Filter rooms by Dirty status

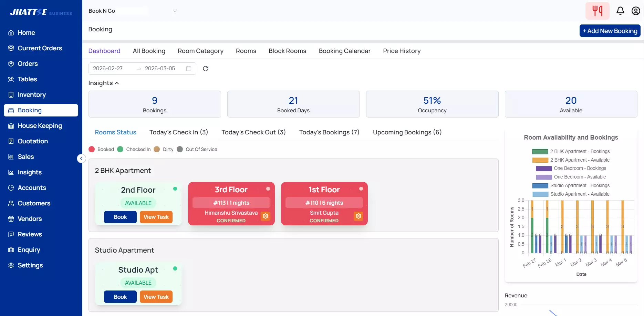pyautogui.click(x=164, y=149)
